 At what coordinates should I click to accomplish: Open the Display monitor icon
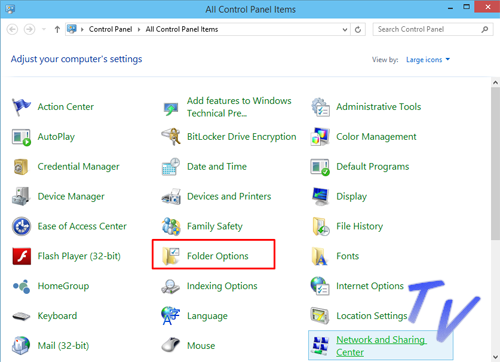320,196
